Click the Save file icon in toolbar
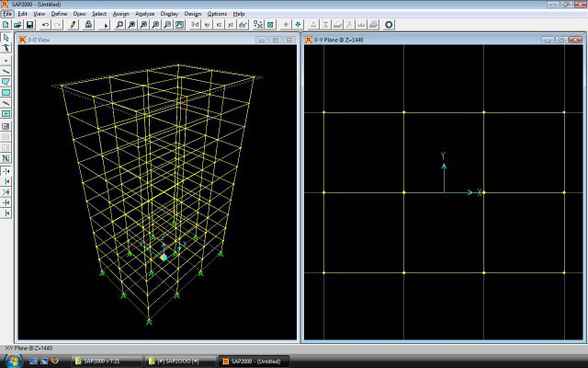Screen dimensions: 588x368 [30, 25]
